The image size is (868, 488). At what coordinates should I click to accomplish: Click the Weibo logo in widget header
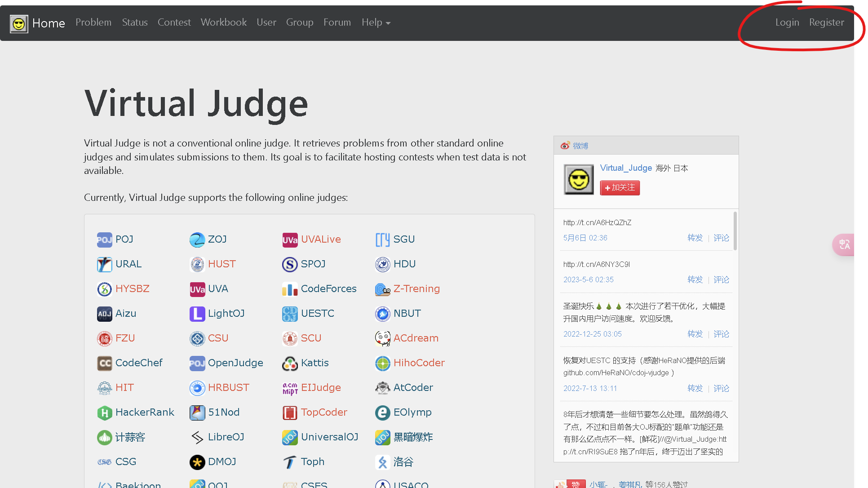tap(565, 146)
